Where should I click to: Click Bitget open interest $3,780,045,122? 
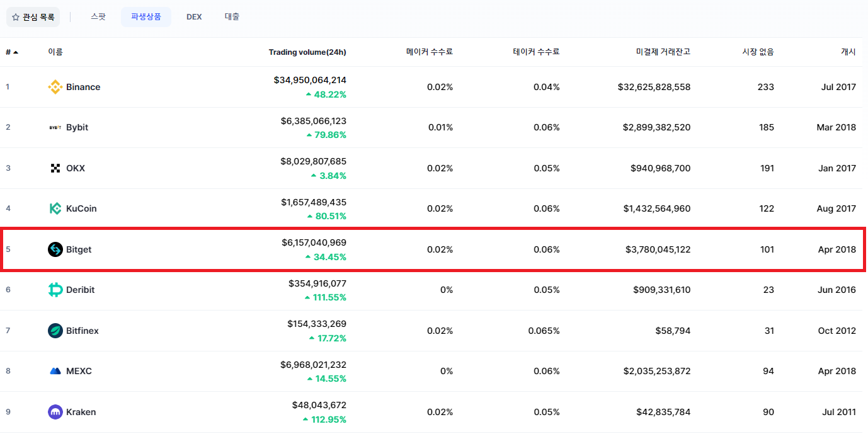click(658, 249)
